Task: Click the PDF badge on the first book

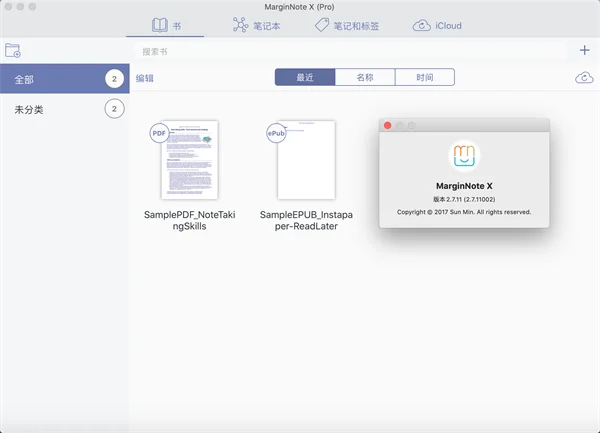Action: (x=159, y=133)
